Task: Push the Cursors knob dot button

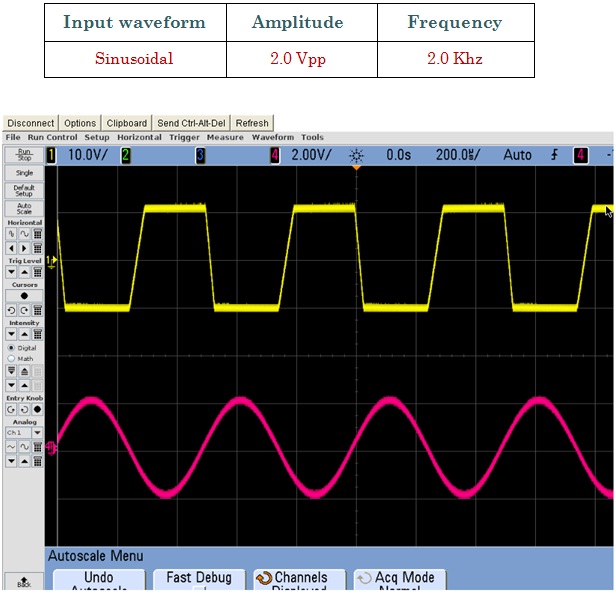Action: pyautogui.click(x=24, y=296)
